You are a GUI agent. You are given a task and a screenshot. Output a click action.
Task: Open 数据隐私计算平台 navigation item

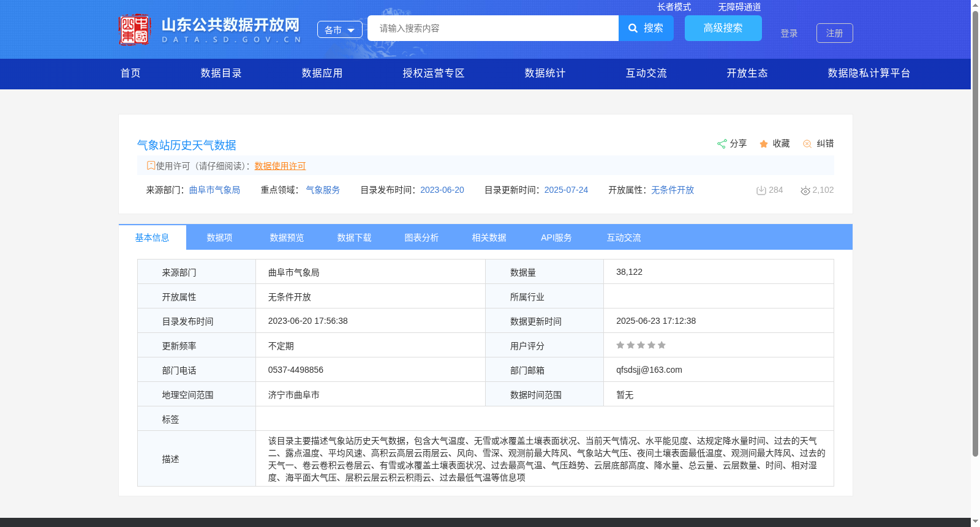pos(869,73)
